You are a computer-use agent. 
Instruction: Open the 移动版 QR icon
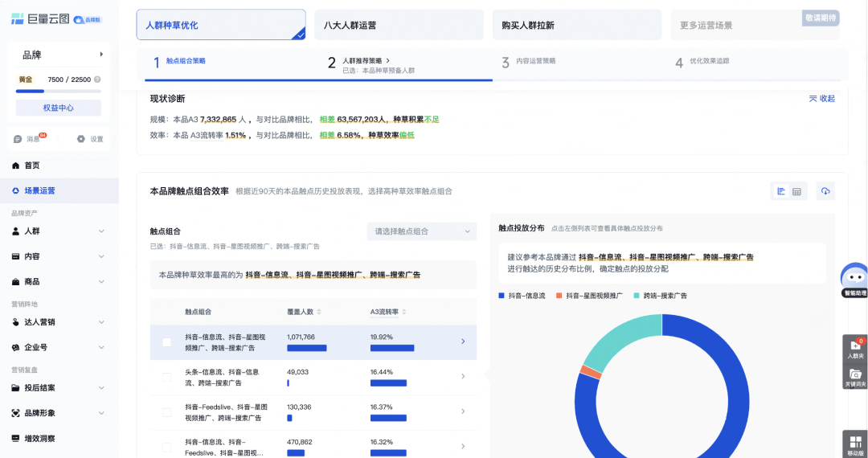coord(855,444)
